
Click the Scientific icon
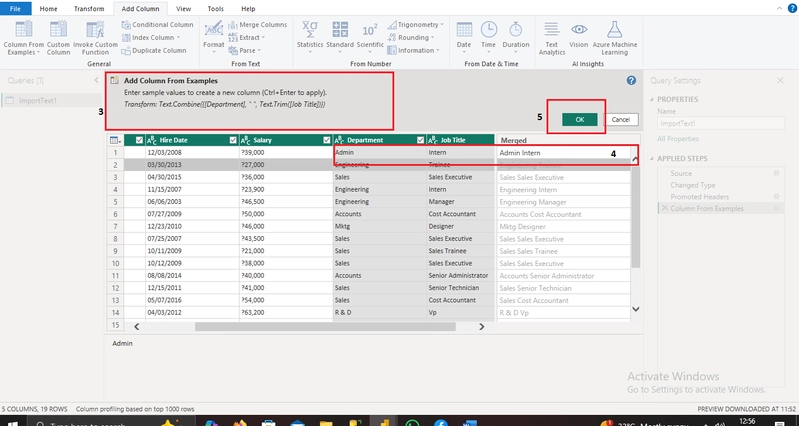point(370,30)
